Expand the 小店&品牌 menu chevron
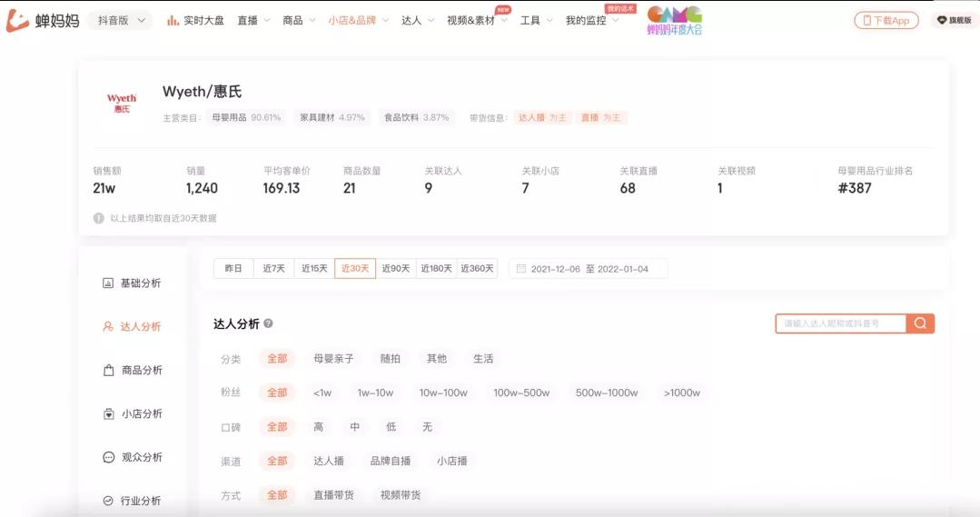The height and width of the screenshot is (517, 980). click(385, 21)
